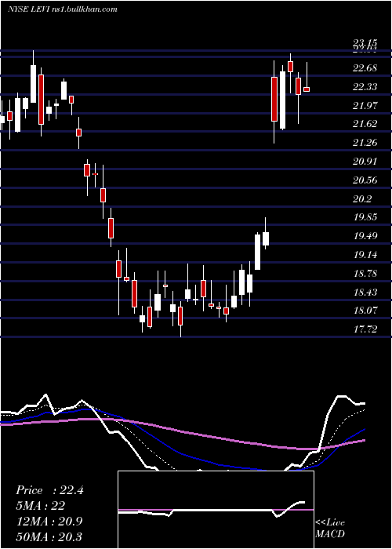This screenshot has width=392, height=549.
Task: Click the 17.72 price axis label
Action: (365, 329)
